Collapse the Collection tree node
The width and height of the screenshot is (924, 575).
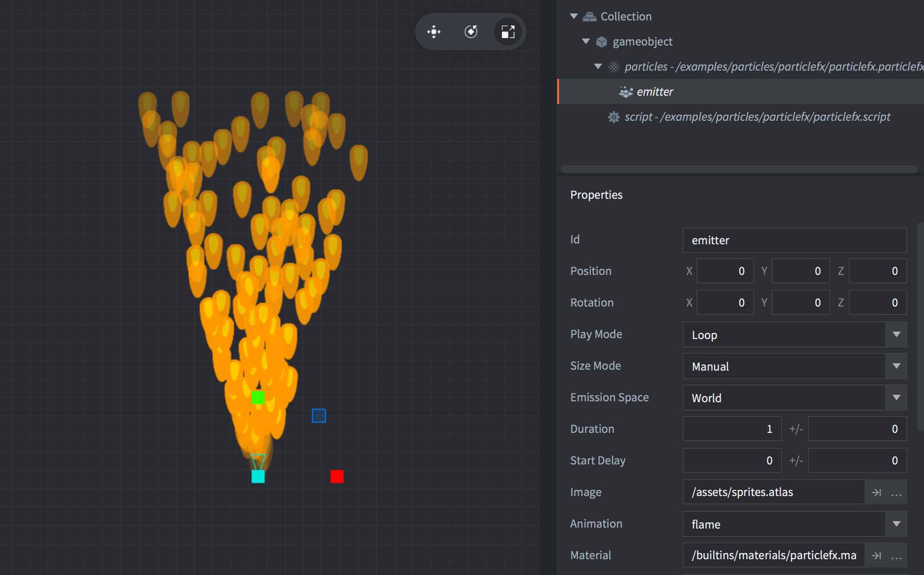574,16
